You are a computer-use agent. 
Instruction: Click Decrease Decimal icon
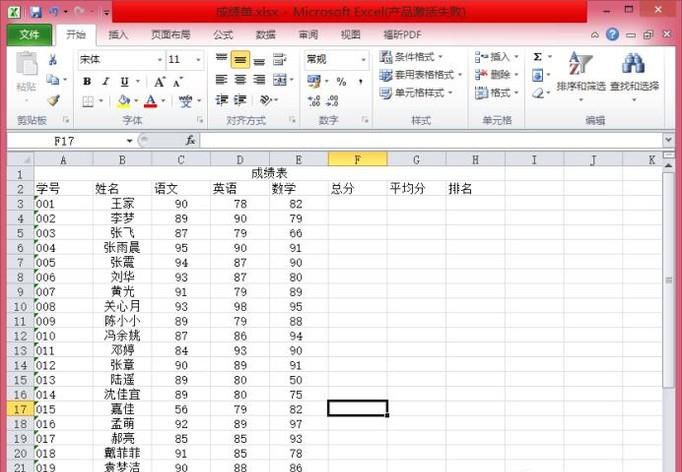[332, 101]
